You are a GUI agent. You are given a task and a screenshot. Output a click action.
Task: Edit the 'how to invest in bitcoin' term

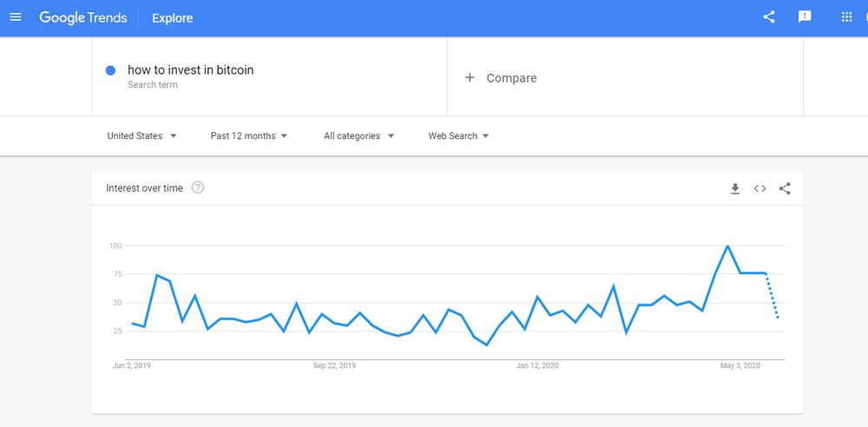pos(191,70)
